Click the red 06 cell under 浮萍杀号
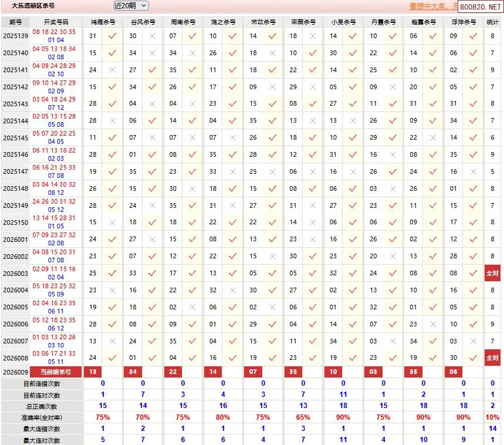This screenshot has width=504, height=445. click(454, 372)
